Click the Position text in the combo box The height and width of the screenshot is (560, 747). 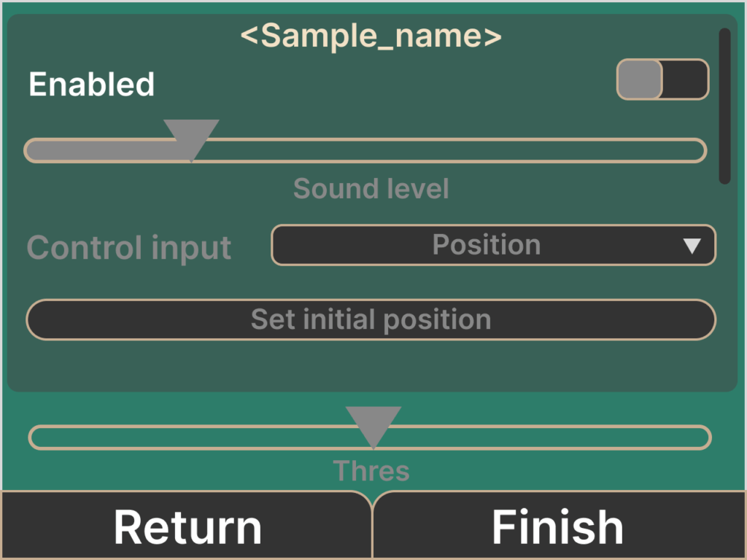(486, 245)
